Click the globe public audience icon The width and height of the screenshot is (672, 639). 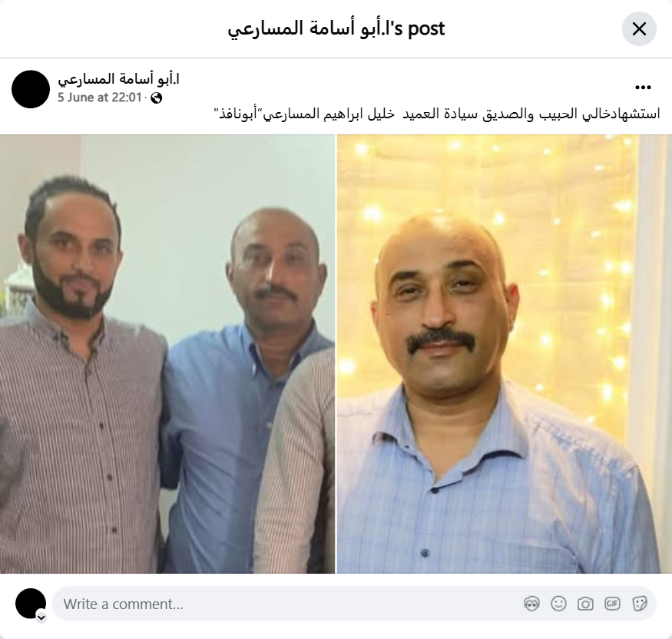click(157, 98)
